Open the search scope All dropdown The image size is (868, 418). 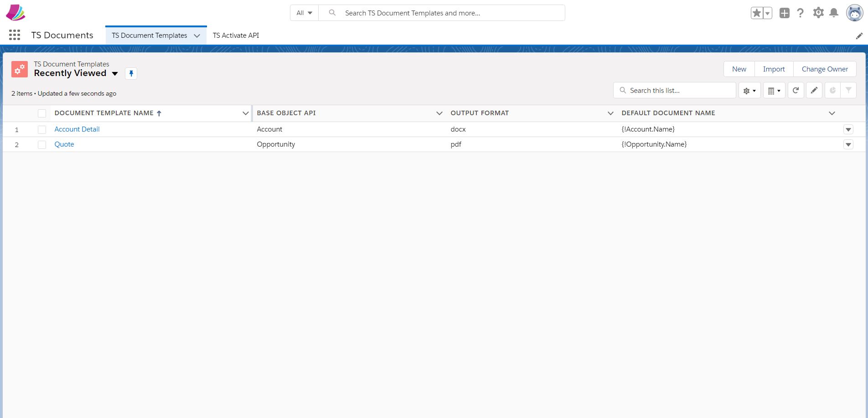point(303,13)
